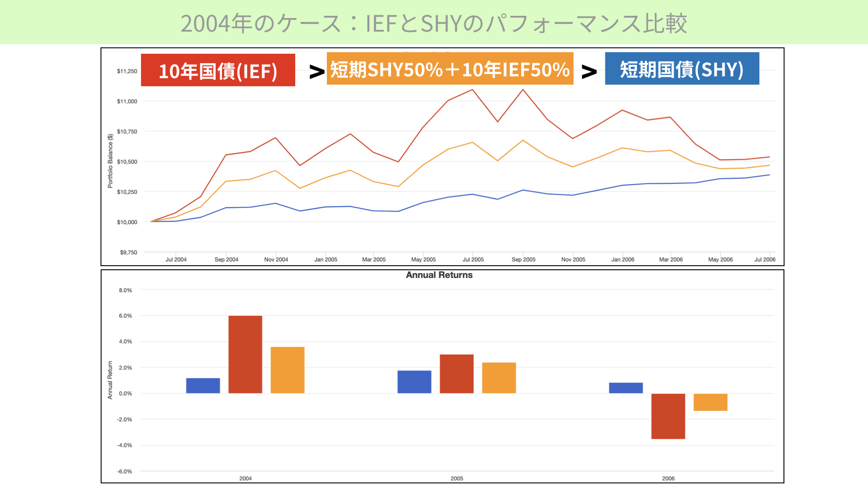Viewport: 868px width, 488px height.
Task: Click the Mar 2005 x-axis label
Action: (374, 259)
